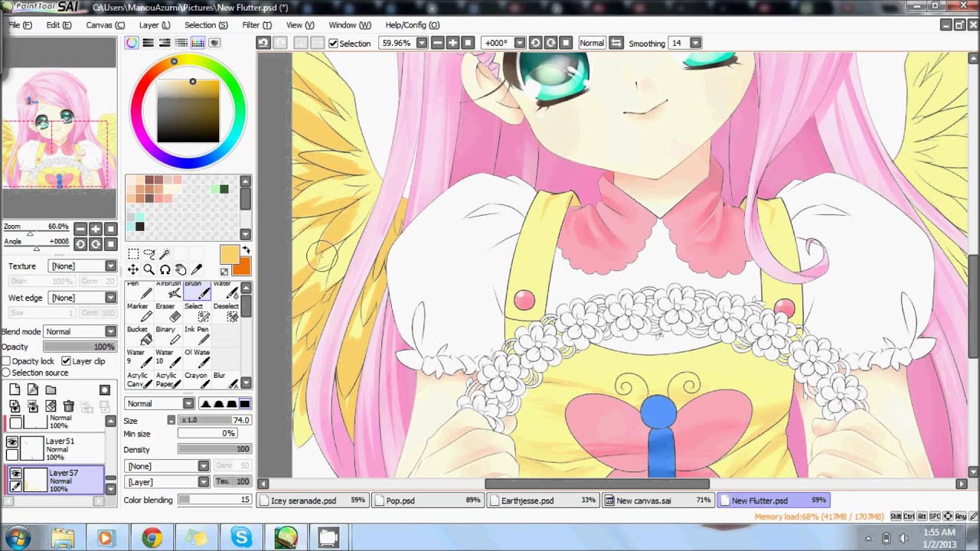
Task: Choose the Eraser tool
Action: 168,312
